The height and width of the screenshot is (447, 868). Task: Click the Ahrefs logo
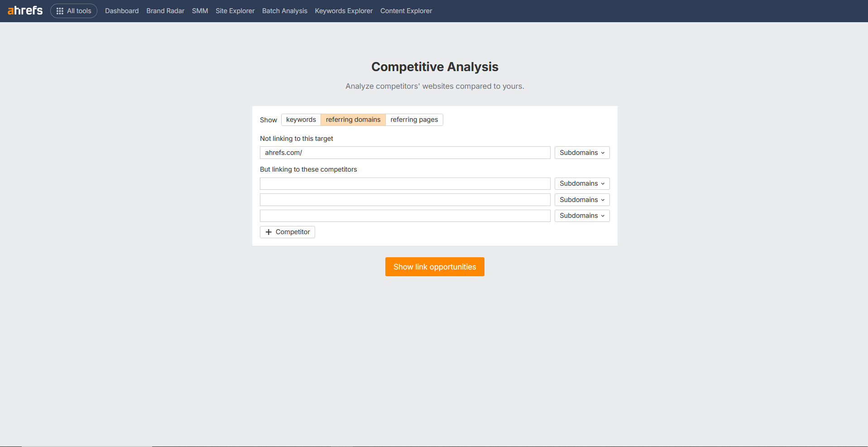pyautogui.click(x=25, y=10)
